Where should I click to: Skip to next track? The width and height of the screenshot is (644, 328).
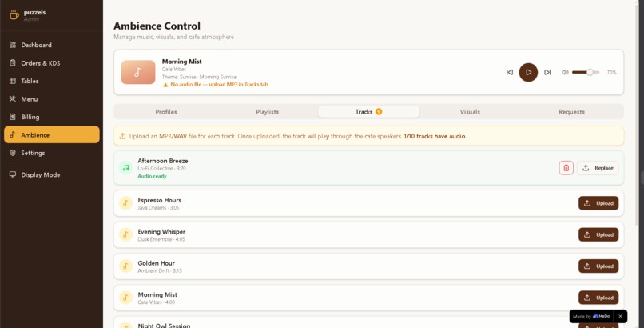click(x=547, y=72)
